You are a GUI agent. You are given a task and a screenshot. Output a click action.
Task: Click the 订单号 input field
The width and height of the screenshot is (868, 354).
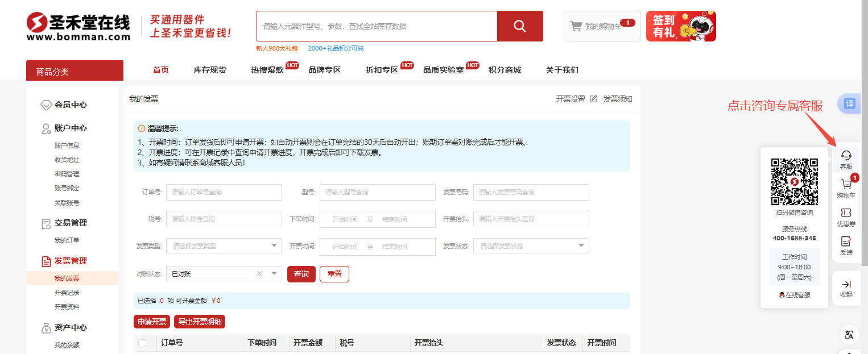tap(224, 192)
